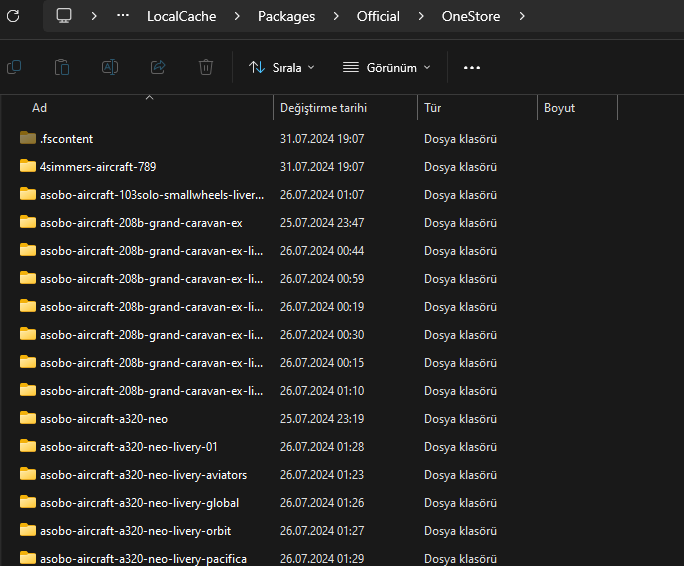Select grand-caravan-ex-li folder dated 26.07.2024 01:10
684x566 pixels.
point(28,390)
